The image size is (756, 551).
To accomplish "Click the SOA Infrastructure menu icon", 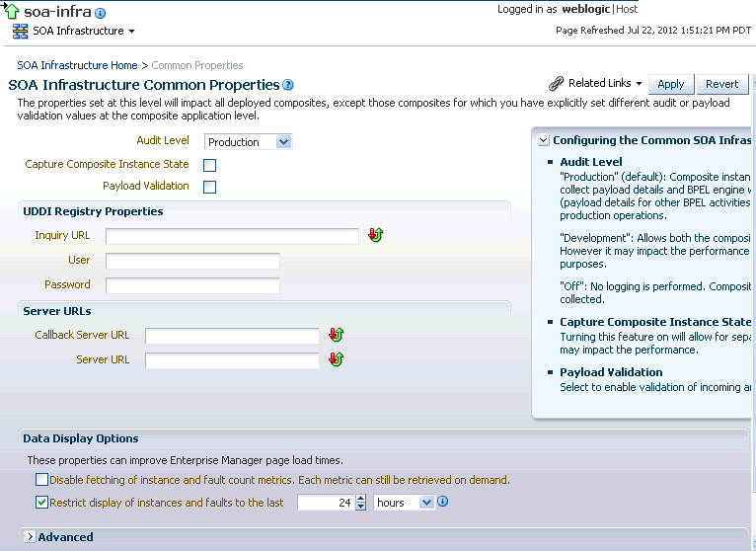I will point(21,31).
